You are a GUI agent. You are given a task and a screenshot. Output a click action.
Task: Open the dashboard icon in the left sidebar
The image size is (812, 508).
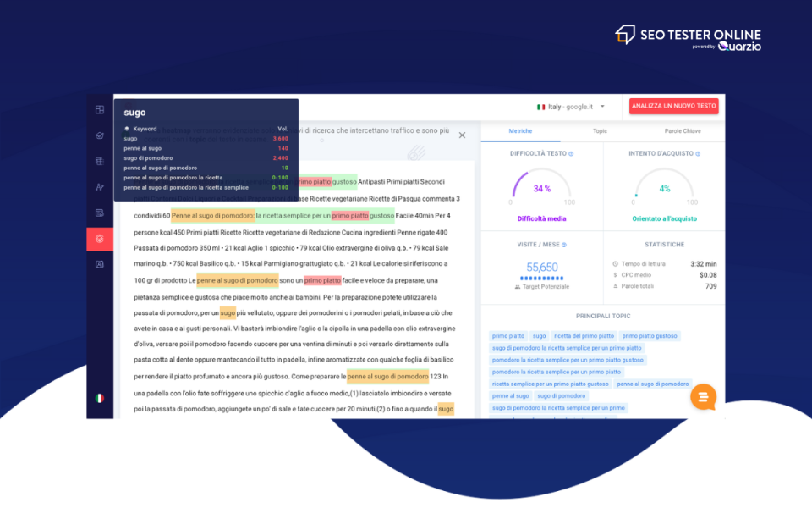[100, 108]
